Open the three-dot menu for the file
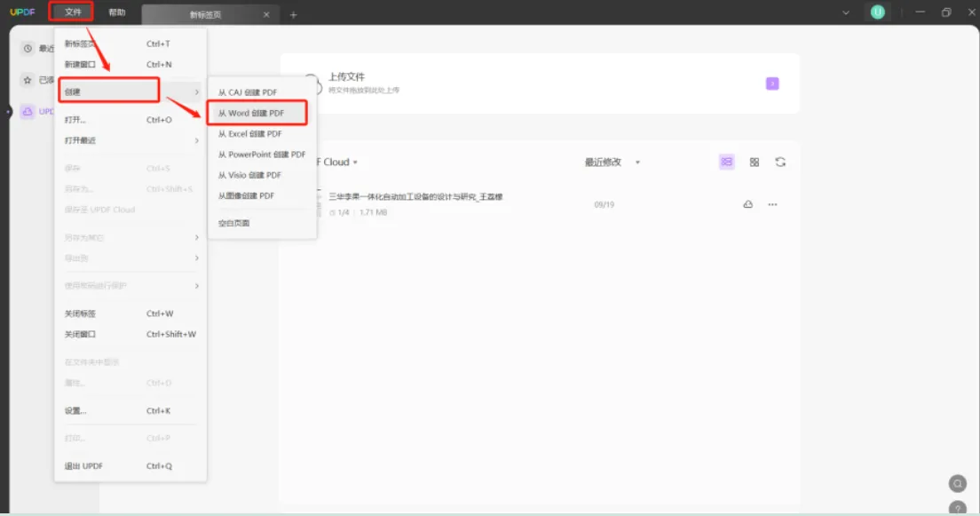980x516 pixels. pyautogui.click(x=772, y=204)
